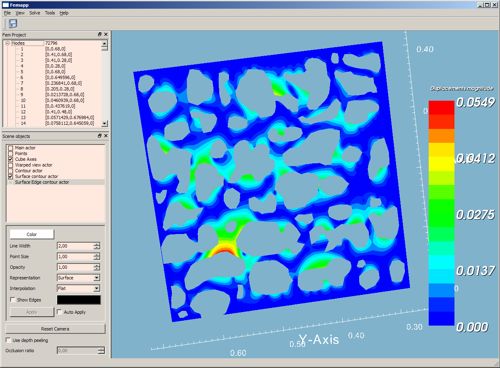This screenshot has width=500, height=368.
Task: Open the Interpolation dropdown
Action: [79, 288]
